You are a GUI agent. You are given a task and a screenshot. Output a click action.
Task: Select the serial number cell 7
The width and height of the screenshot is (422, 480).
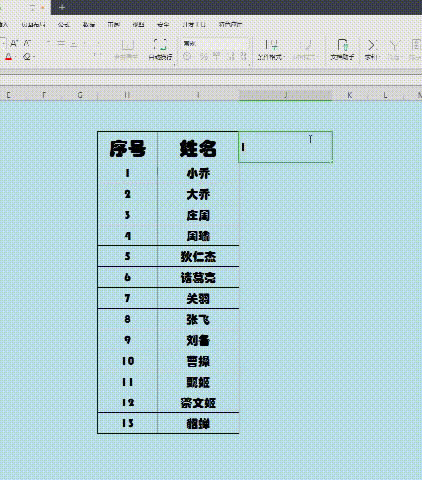coord(127,298)
